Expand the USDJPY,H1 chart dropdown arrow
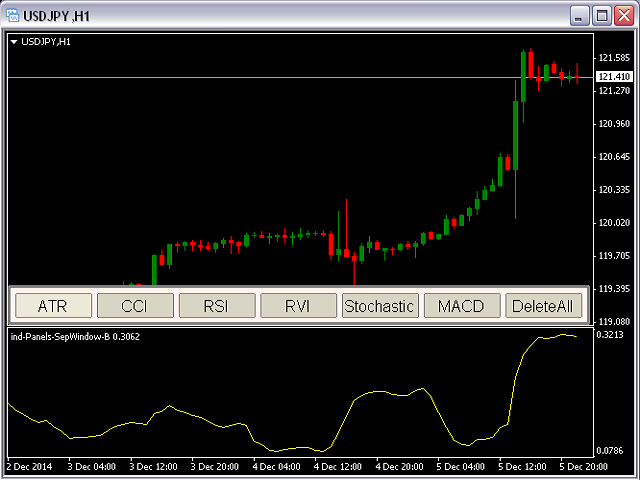 (x=14, y=42)
